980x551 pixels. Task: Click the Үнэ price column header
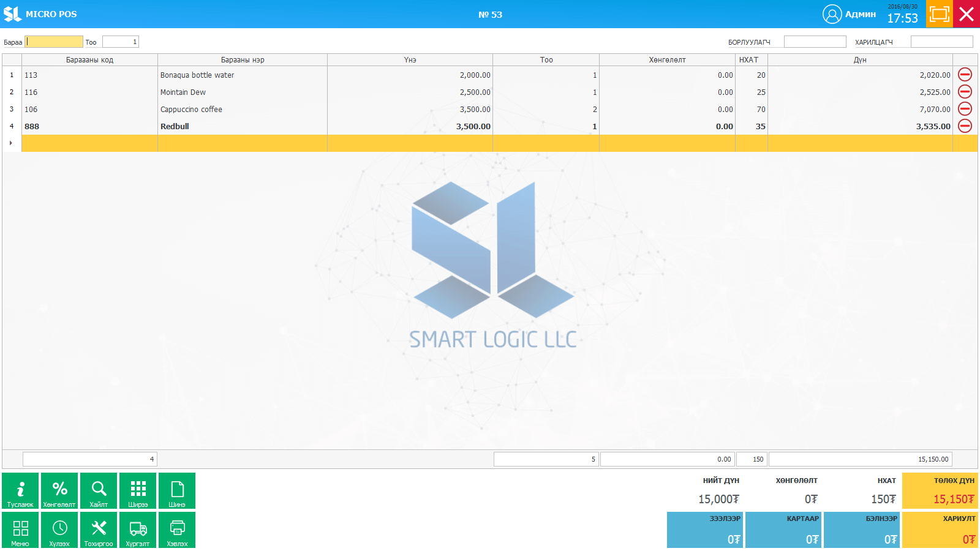click(x=410, y=60)
